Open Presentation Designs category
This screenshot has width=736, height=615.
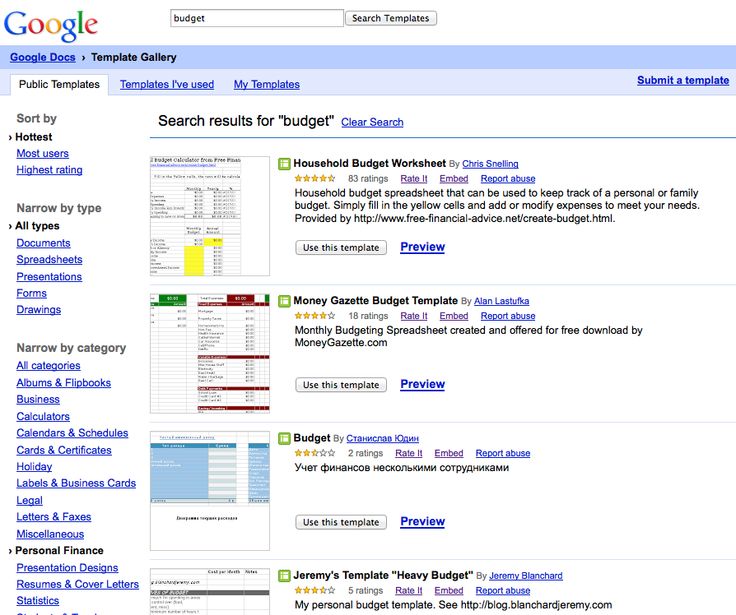67,568
